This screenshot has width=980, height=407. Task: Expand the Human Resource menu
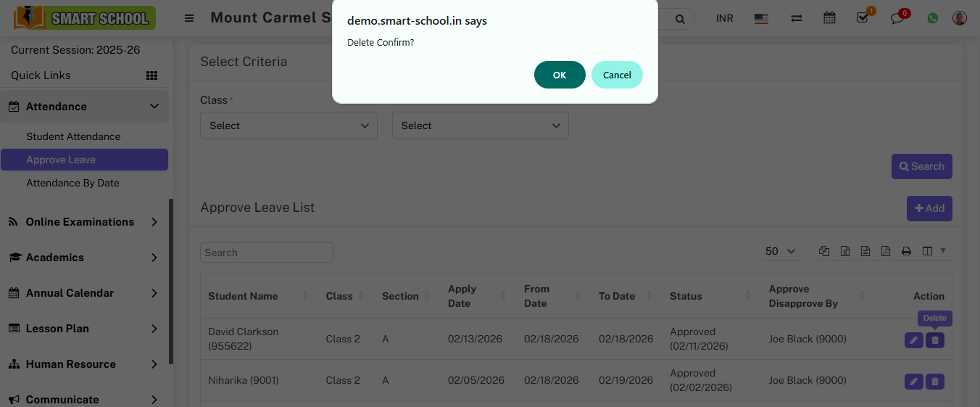coord(84,364)
